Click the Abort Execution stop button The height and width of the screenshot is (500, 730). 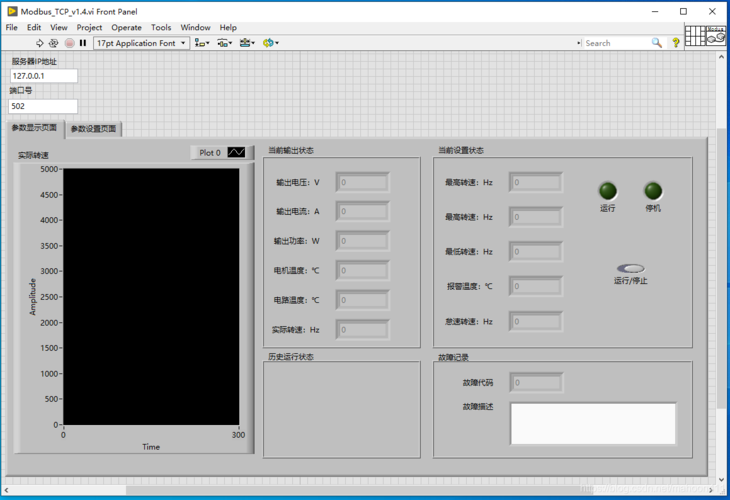69,43
